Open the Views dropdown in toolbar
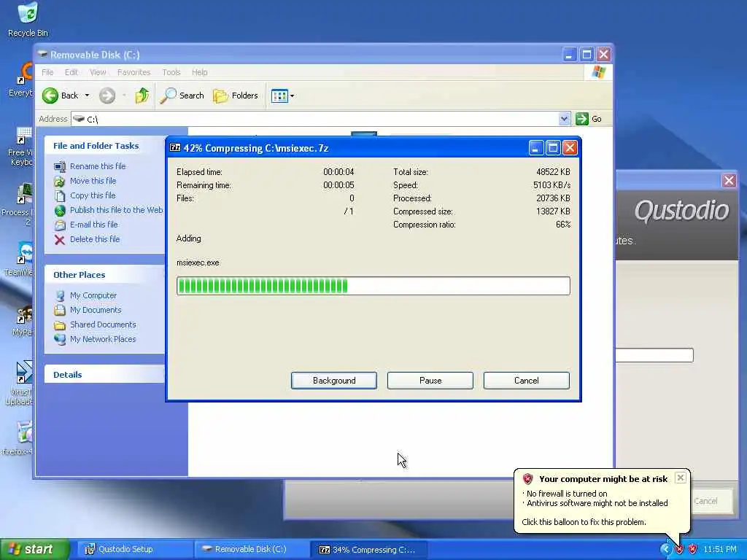The height and width of the screenshot is (560, 747). pyautogui.click(x=282, y=96)
